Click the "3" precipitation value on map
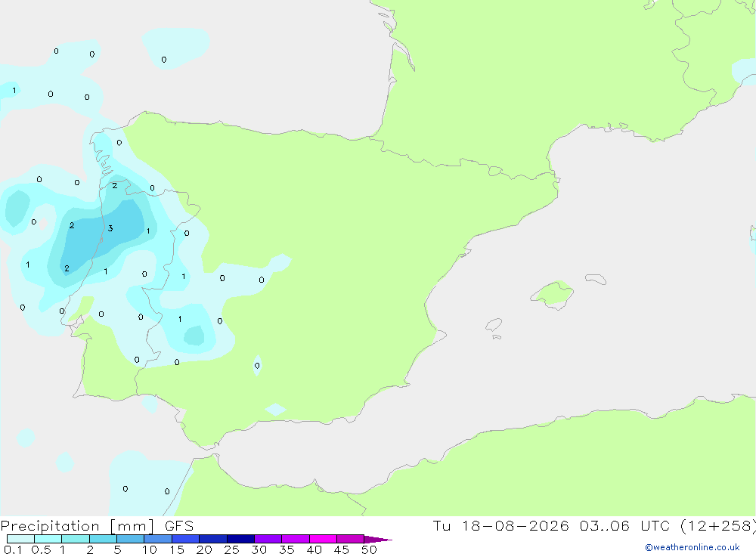 [110, 228]
